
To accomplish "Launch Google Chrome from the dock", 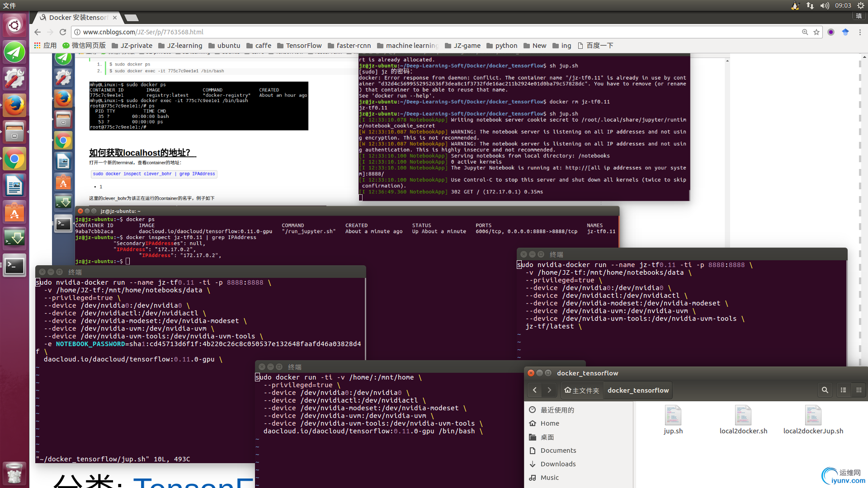I will (x=14, y=159).
